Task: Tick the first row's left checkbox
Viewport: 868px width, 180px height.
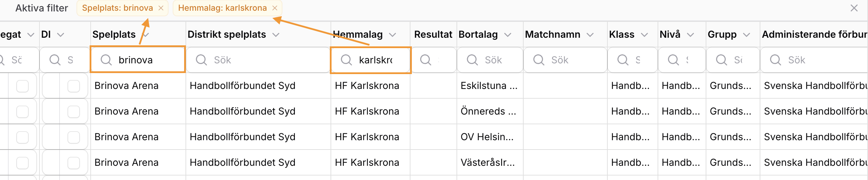Action: pyautogui.click(x=22, y=86)
